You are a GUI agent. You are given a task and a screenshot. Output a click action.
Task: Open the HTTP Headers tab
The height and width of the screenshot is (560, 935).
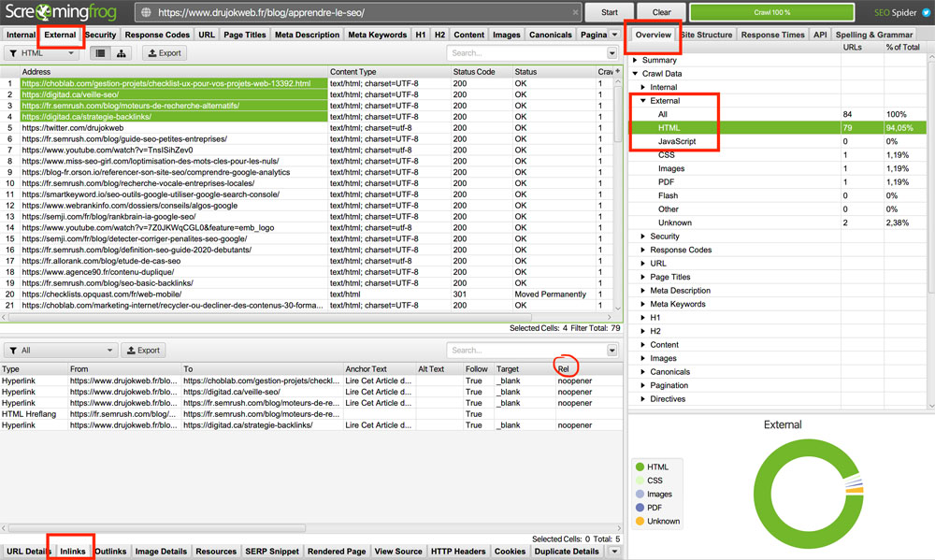(458, 551)
